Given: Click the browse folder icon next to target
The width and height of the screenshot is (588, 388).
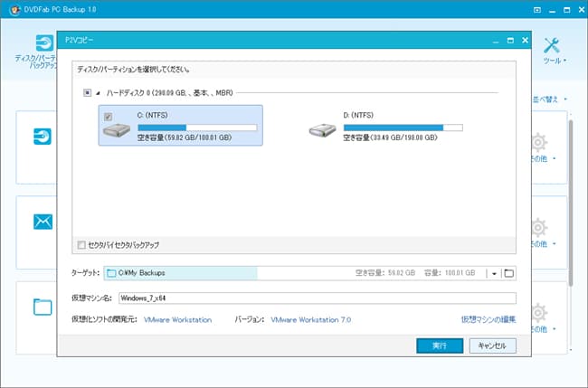Looking at the screenshot, I should pyautogui.click(x=508, y=273).
